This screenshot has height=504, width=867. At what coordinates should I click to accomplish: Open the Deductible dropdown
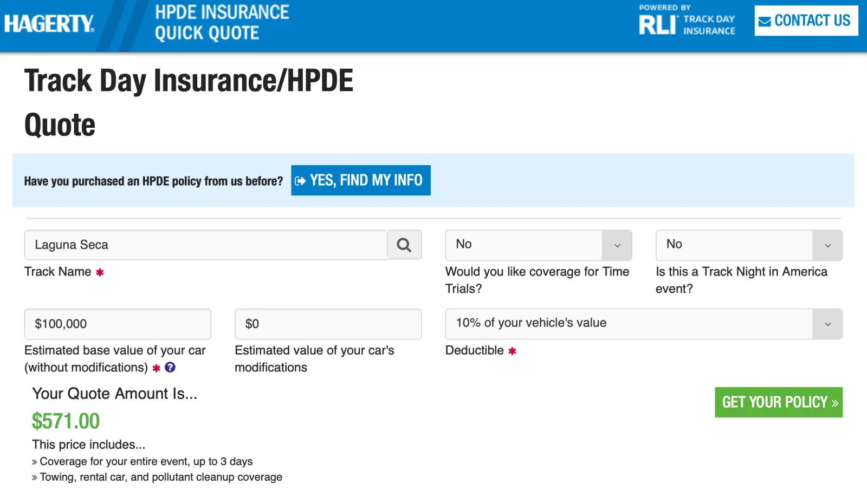click(643, 324)
